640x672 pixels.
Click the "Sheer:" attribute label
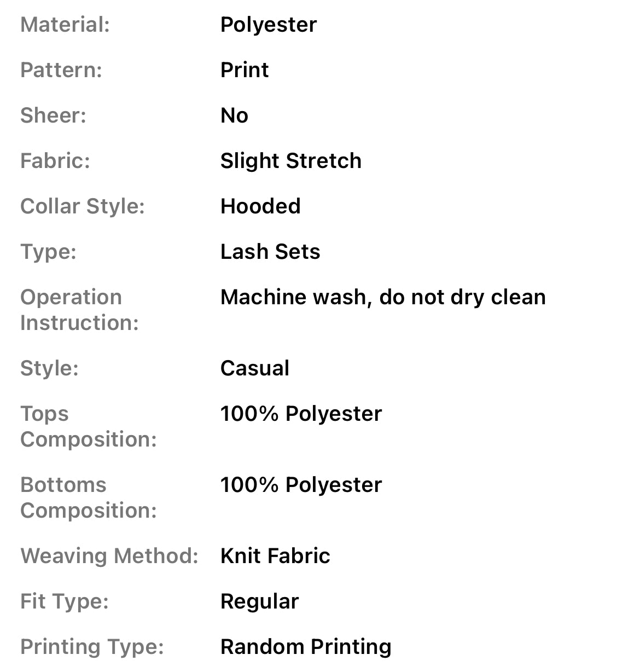click(53, 115)
